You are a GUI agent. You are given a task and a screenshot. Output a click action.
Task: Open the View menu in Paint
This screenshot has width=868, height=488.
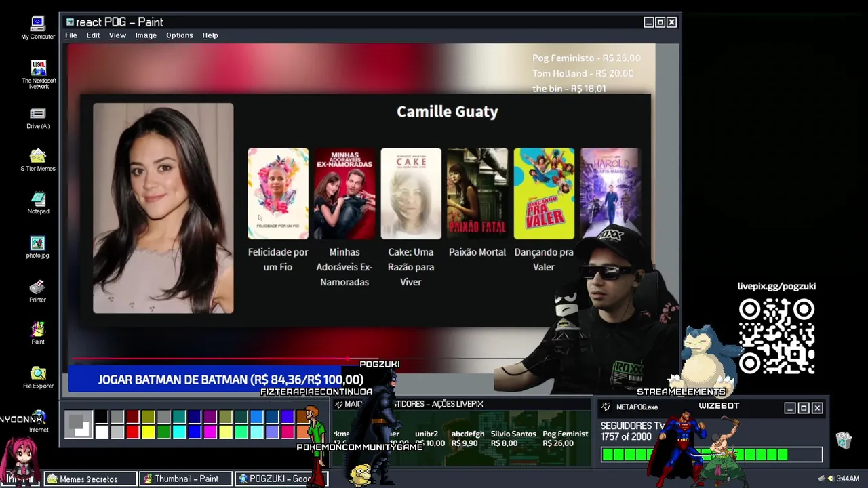click(x=117, y=35)
